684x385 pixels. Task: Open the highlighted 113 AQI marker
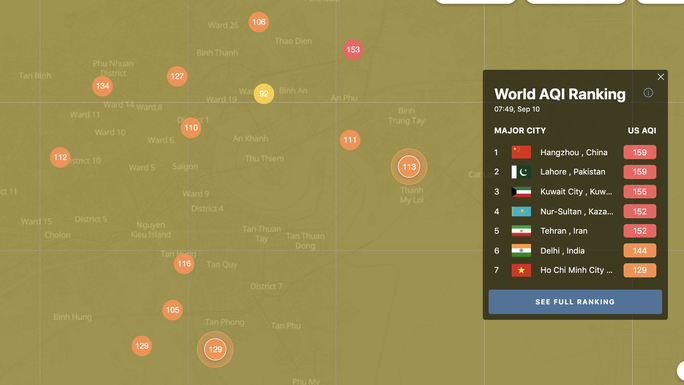409,167
